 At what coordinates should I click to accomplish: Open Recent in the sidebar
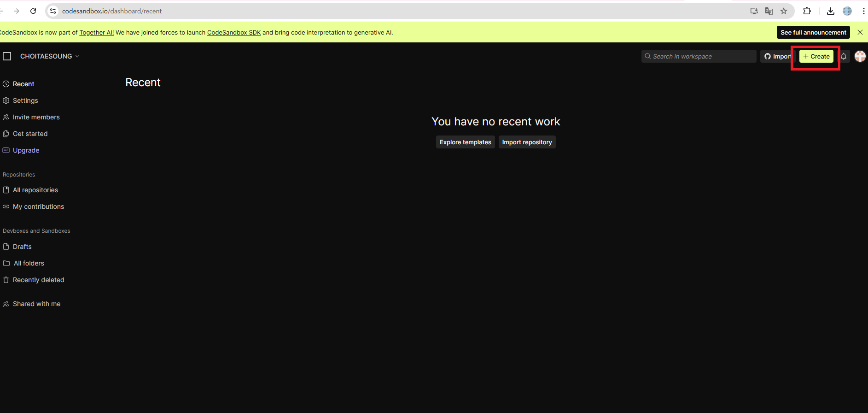tap(23, 84)
